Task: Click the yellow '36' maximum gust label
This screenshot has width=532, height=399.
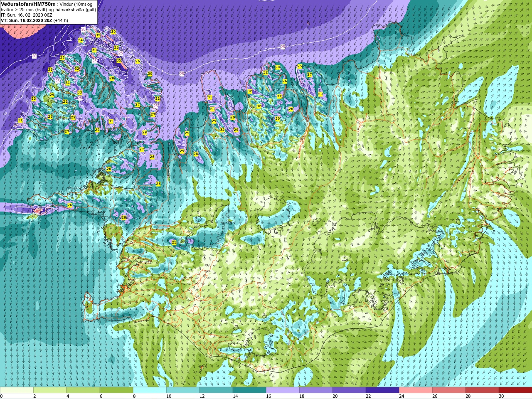Action: coord(50,69)
